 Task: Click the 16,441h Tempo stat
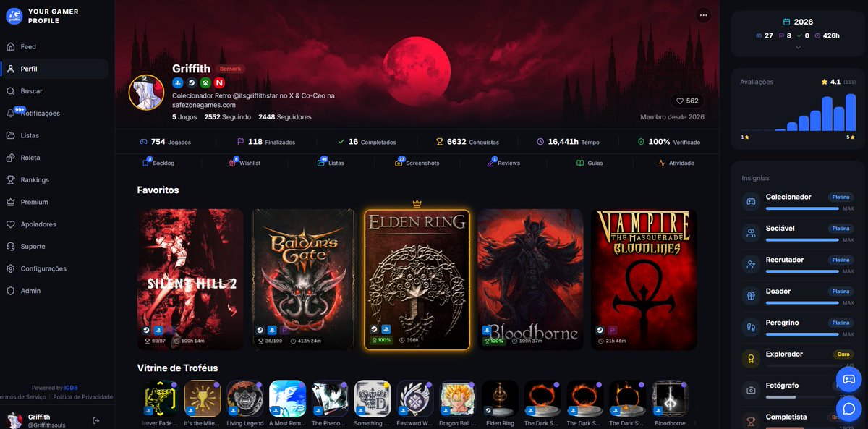coord(568,142)
